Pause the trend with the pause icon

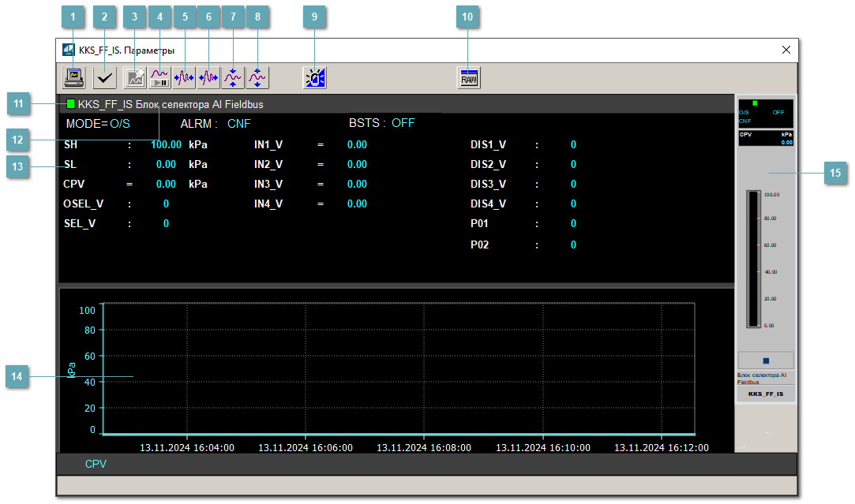159,77
